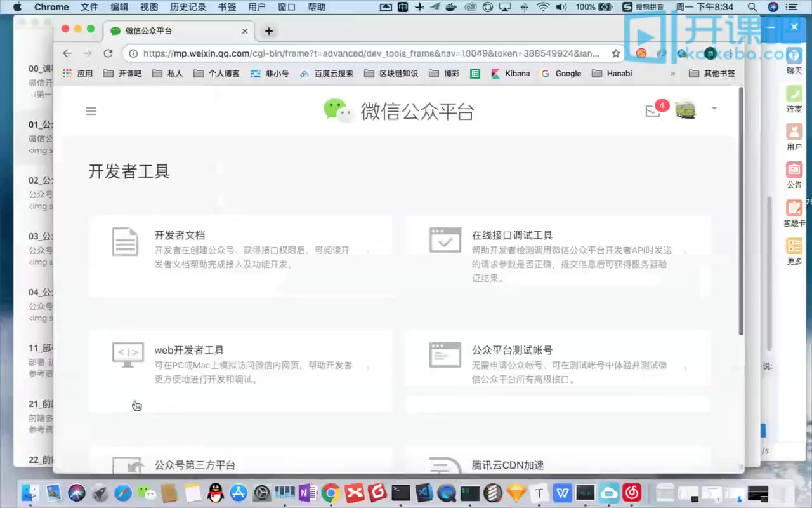Click the volume icon in the menu bar
The image size is (812, 508).
pos(561,7)
